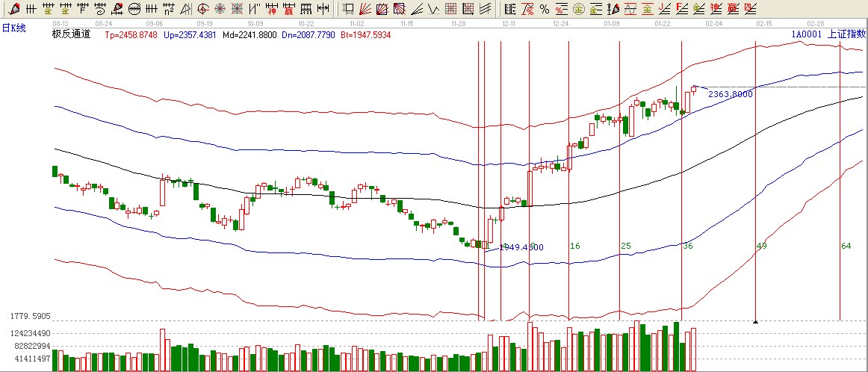Open the 1A0001 上证指数 stock title
Viewport: 868px width, 372px height.
pos(829,34)
